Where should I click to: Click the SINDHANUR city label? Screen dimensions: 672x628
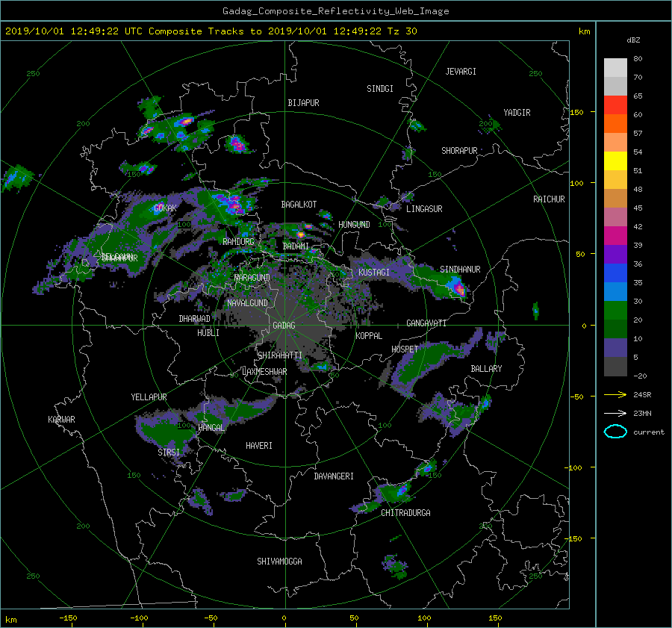pos(460,270)
